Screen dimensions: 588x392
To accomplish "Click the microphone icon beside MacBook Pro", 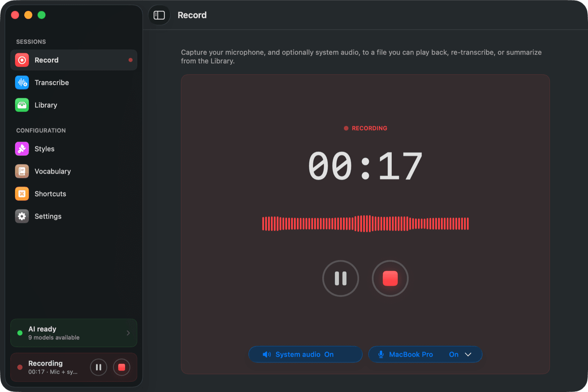I will (x=381, y=354).
